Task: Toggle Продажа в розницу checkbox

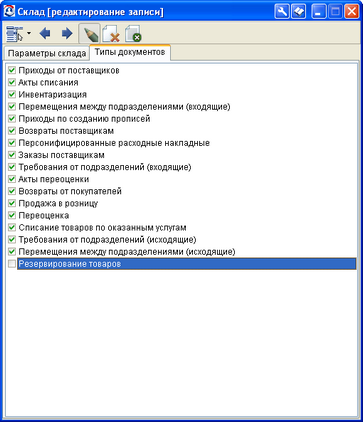Action: tap(12, 203)
